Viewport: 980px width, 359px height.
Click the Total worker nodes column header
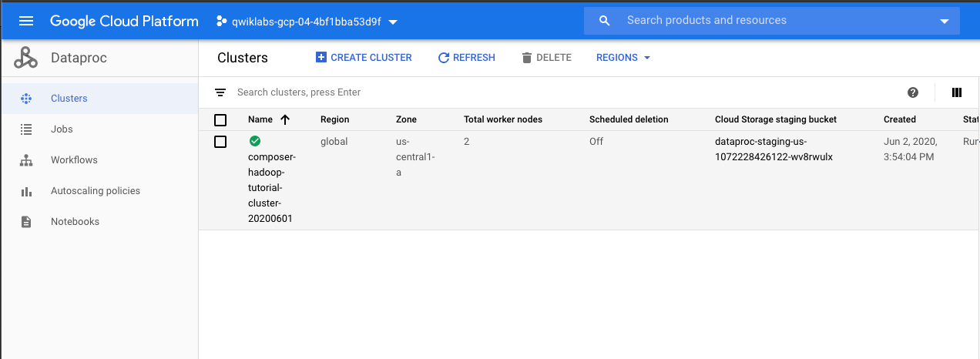[x=503, y=119]
